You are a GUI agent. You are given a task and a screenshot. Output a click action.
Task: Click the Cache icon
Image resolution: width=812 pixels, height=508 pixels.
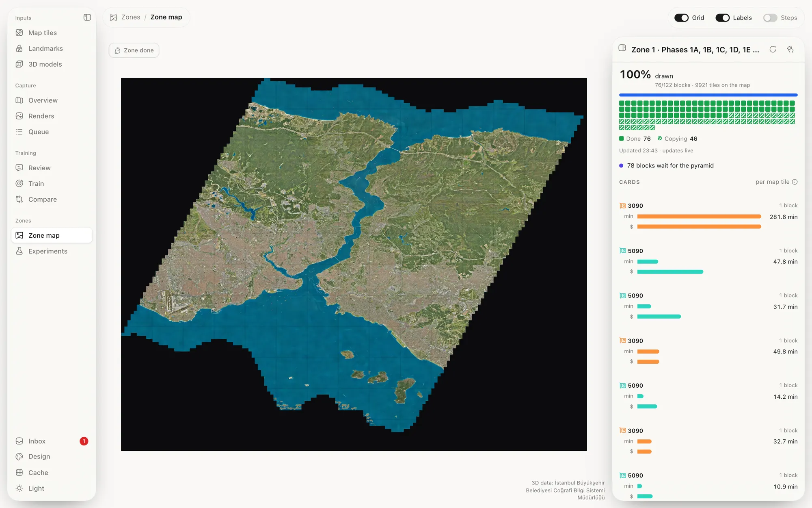point(19,473)
